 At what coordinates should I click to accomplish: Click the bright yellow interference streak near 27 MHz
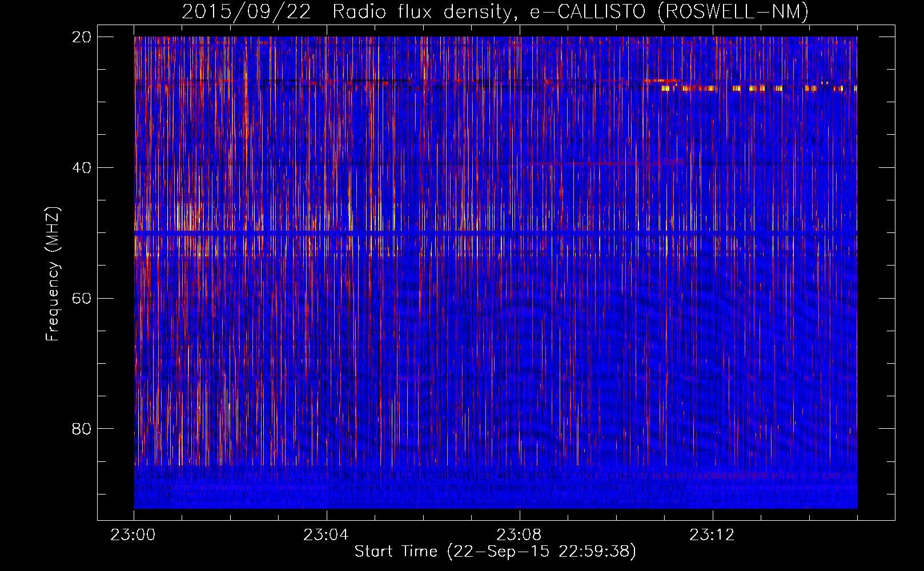coord(760,89)
